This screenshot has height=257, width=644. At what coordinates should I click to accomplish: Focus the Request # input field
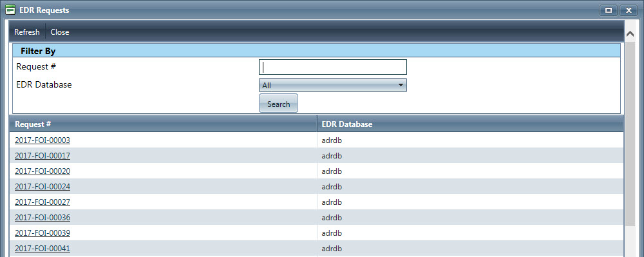(x=333, y=67)
